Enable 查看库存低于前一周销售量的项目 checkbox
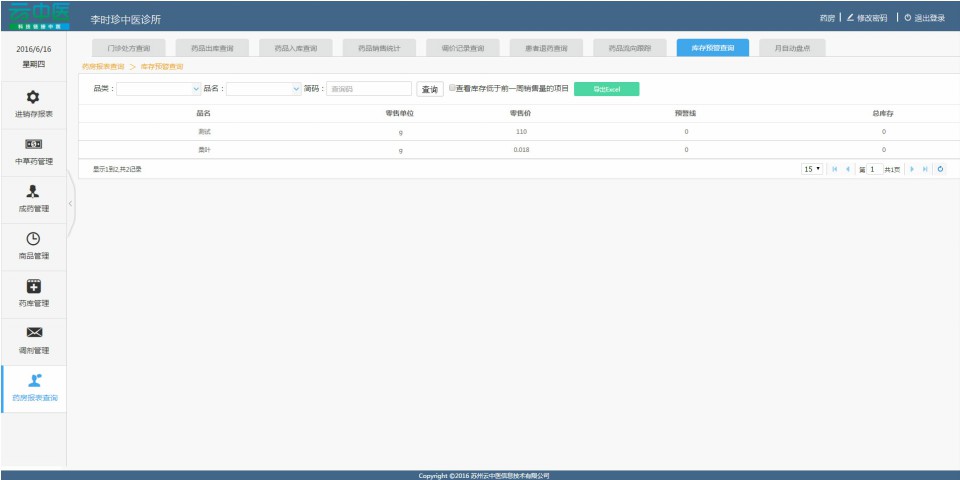This screenshot has height=480, width=960. click(x=452, y=88)
